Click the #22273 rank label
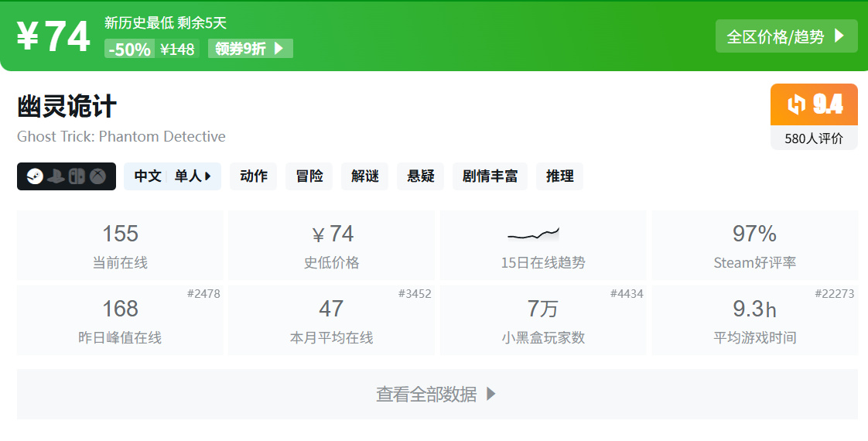 pos(834,294)
